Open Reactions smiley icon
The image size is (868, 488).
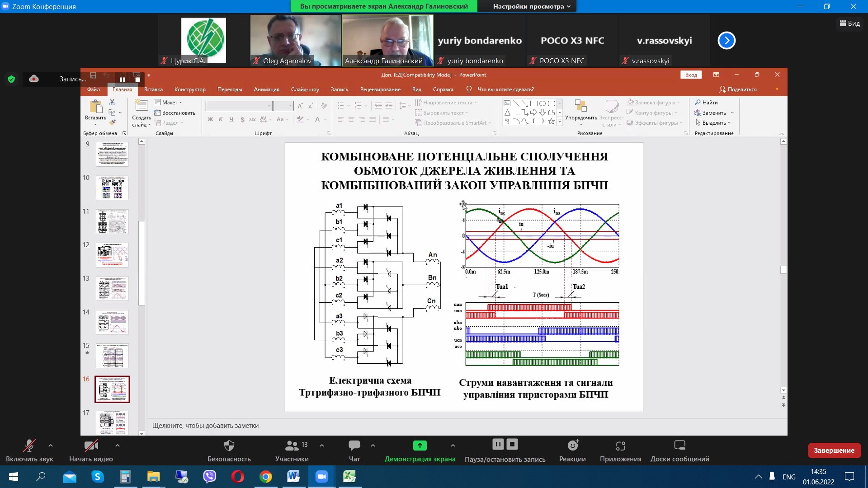(573, 446)
